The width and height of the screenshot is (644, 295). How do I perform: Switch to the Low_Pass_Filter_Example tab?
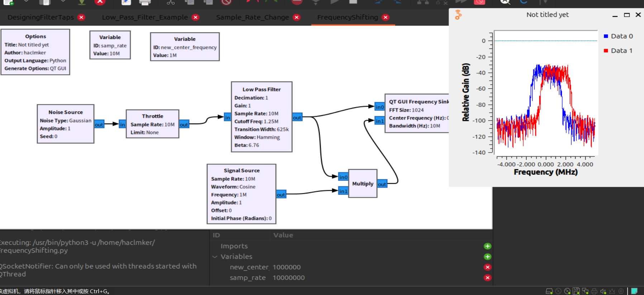coord(145,17)
